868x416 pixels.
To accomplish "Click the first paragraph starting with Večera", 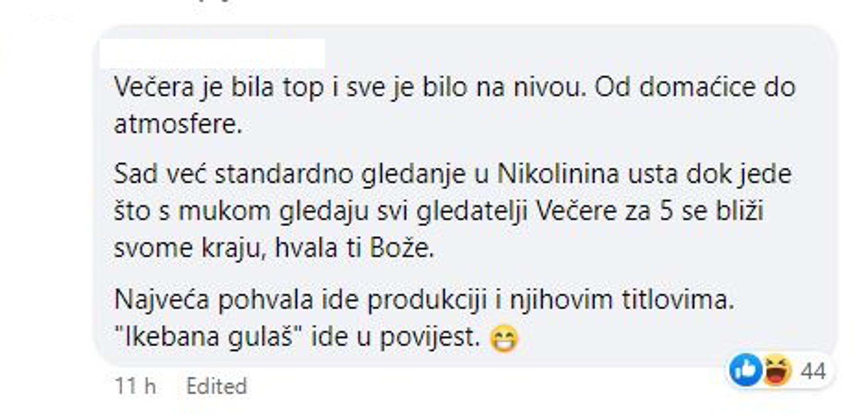I will pyautogui.click(x=455, y=106).
